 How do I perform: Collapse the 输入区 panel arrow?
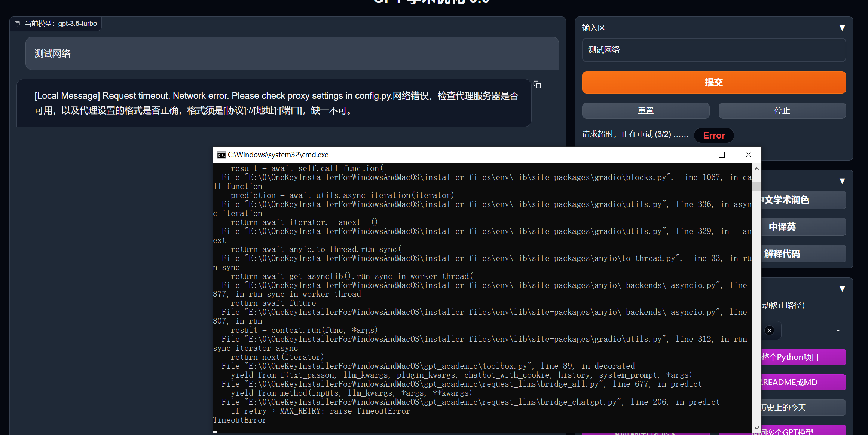tap(842, 28)
